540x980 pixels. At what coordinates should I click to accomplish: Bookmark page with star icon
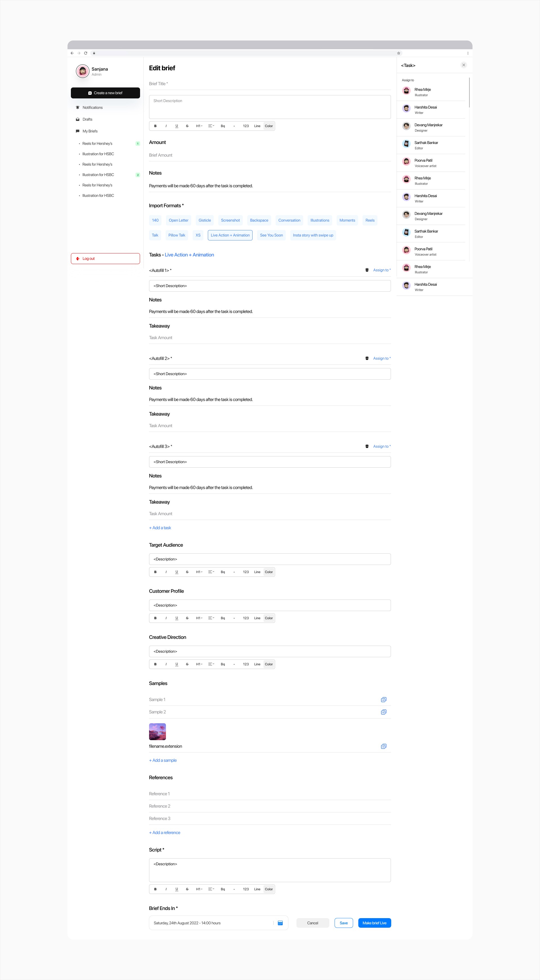pos(399,53)
